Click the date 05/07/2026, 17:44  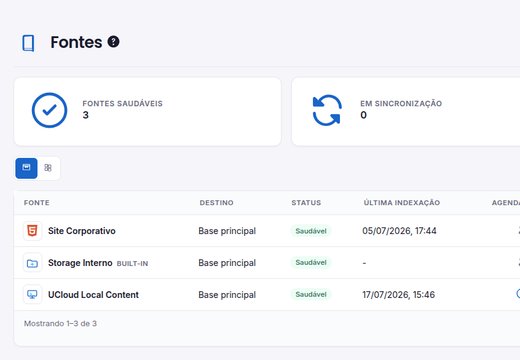399,231
